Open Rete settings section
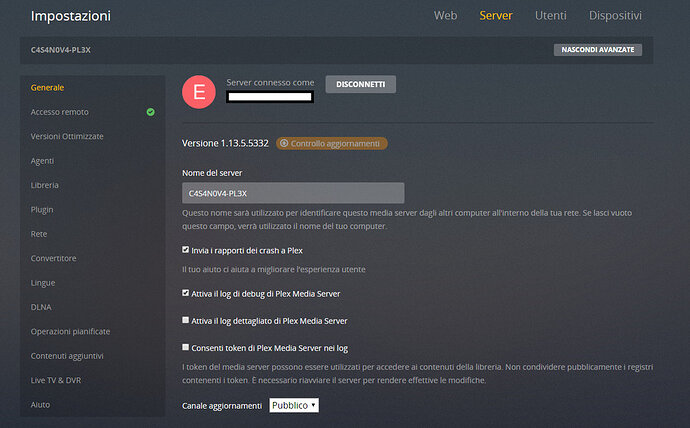Image resolution: width=690 pixels, height=428 pixels. [39, 234]
